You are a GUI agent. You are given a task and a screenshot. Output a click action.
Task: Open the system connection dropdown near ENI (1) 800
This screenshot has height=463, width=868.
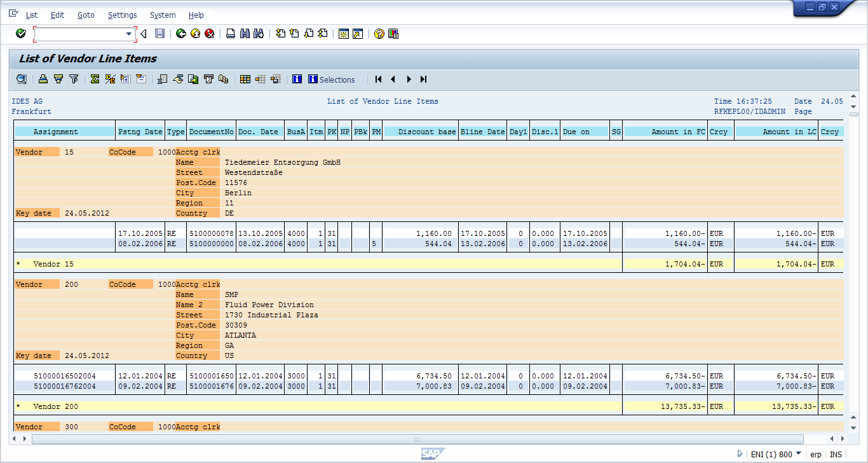(x=799, y=453)
